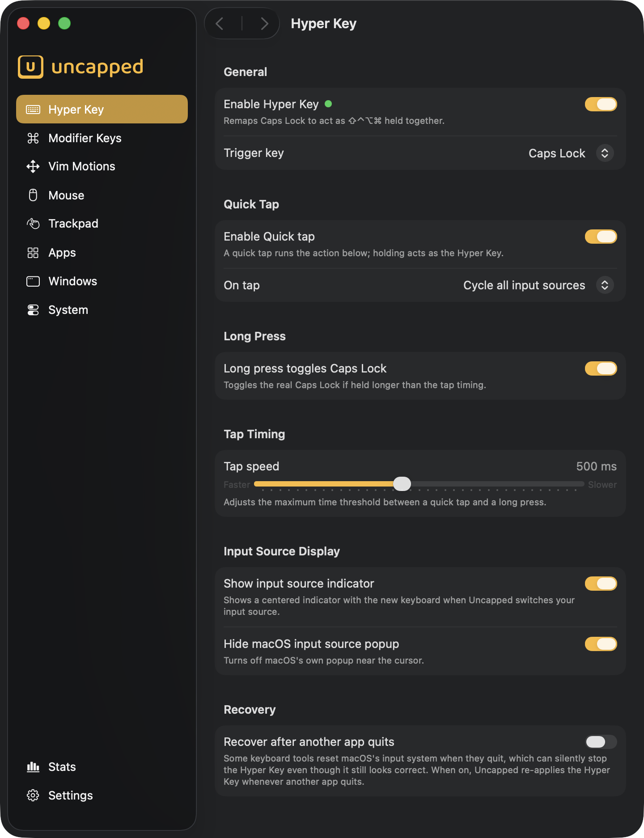Click the Uncapped logo icon
This screenshot has height=838, width=644.
[x=30, y=67]
